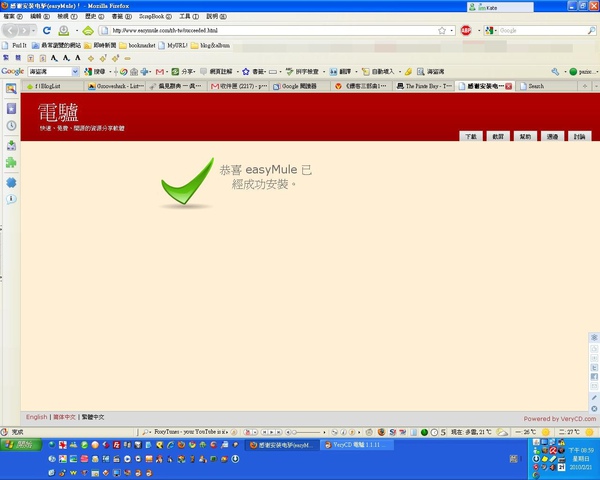The width and height of the screenshot is (600, 480).
Task: Click the 討論 nav button
Action: [579, 136]
